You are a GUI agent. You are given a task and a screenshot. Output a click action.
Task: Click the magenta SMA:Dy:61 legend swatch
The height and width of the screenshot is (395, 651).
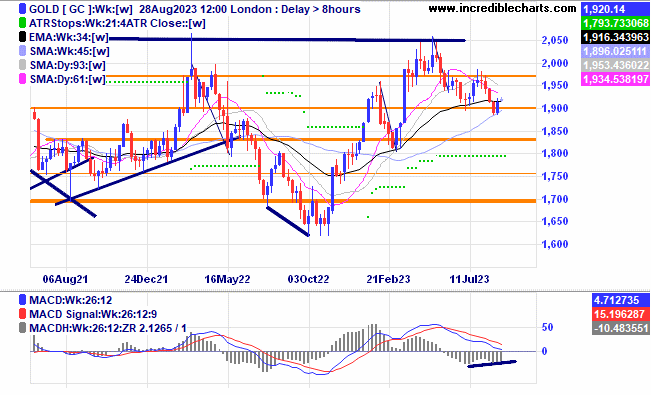point(22,79)
